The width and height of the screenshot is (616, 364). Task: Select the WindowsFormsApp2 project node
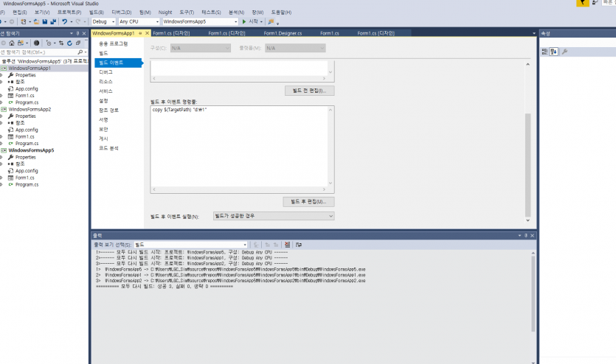(30, 109)
